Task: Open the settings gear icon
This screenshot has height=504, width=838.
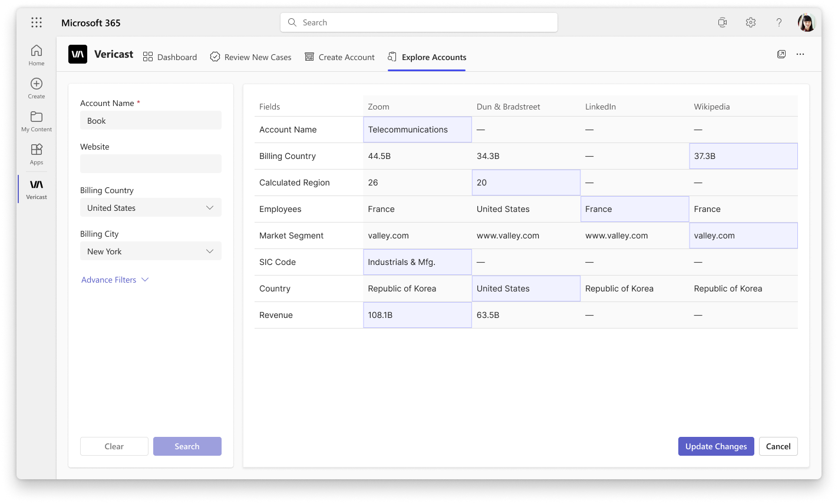Action: (x=751, y=22)
